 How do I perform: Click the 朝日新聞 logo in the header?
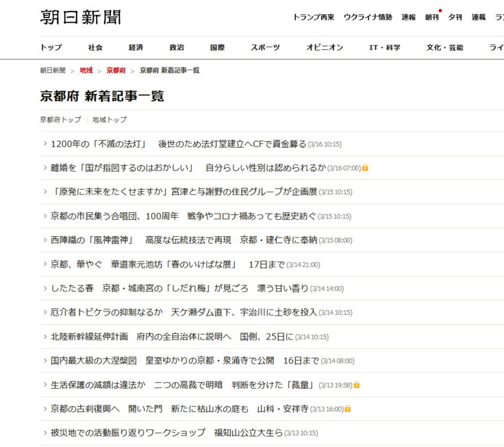[x=80, y=17]
